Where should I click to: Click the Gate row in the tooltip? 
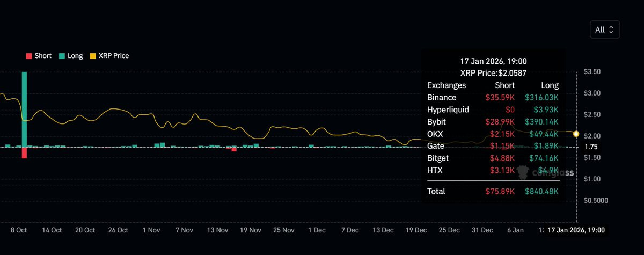coord(493,146)
